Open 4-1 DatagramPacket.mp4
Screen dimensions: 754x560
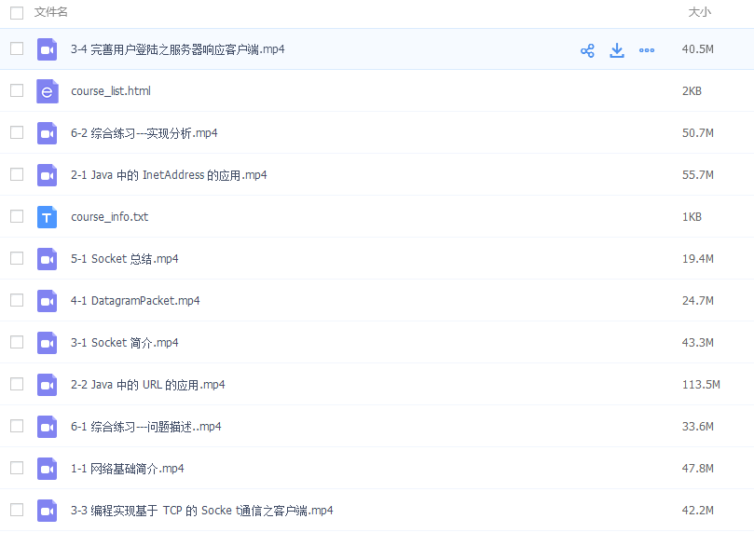[x=135, y=301]
